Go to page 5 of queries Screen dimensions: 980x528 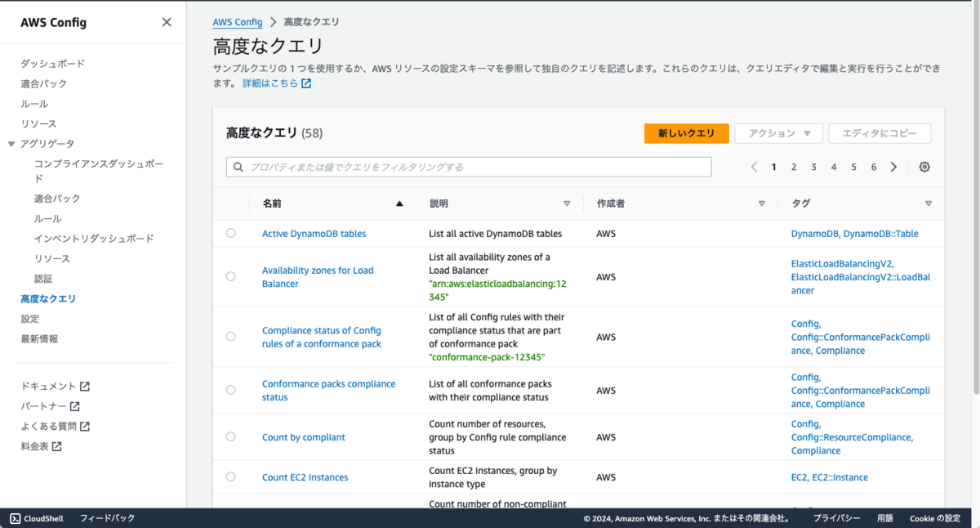pyautogui.click(x=853, y=167)
